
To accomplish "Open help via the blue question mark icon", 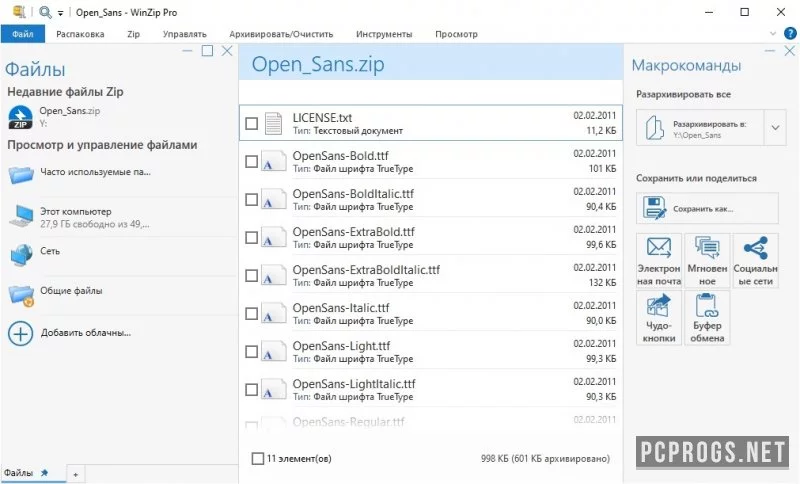I will [x=790, y=34].
